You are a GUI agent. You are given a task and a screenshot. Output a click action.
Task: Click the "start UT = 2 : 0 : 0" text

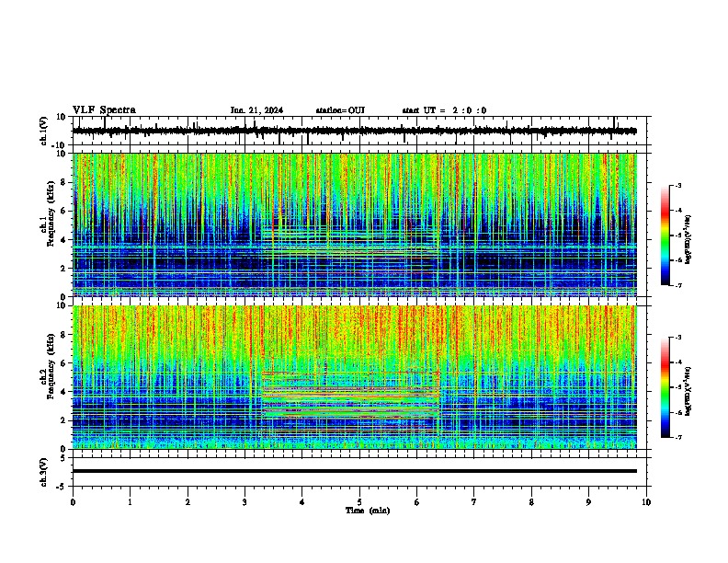pos(444,110)
